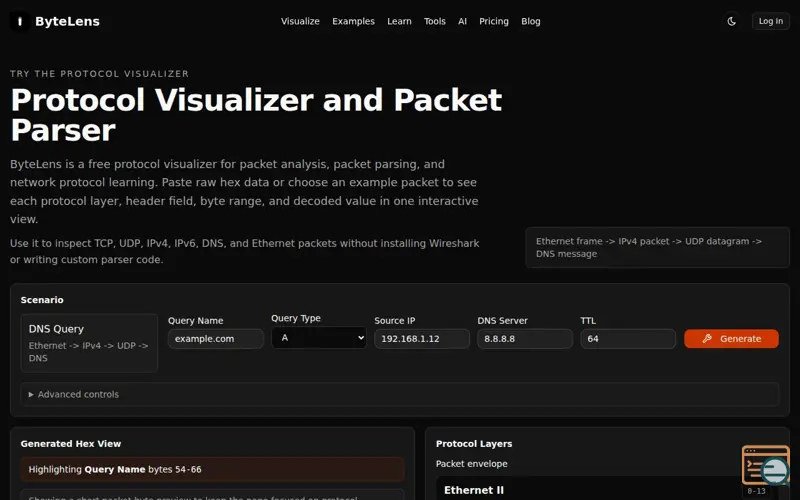
Task: Click the Scenario heading
Action: (x=42, y=300)
